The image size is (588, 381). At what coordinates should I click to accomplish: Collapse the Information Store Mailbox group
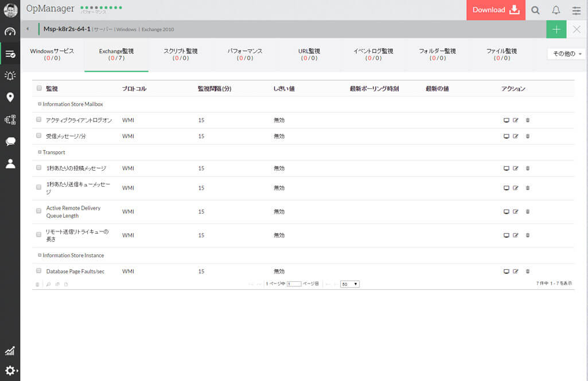[40, 104]
